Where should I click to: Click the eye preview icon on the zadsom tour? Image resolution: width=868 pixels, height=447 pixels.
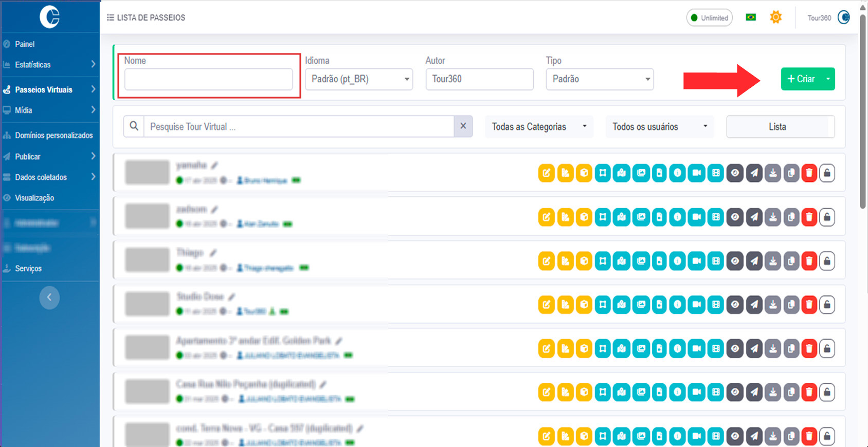click(x=735, y=217)
